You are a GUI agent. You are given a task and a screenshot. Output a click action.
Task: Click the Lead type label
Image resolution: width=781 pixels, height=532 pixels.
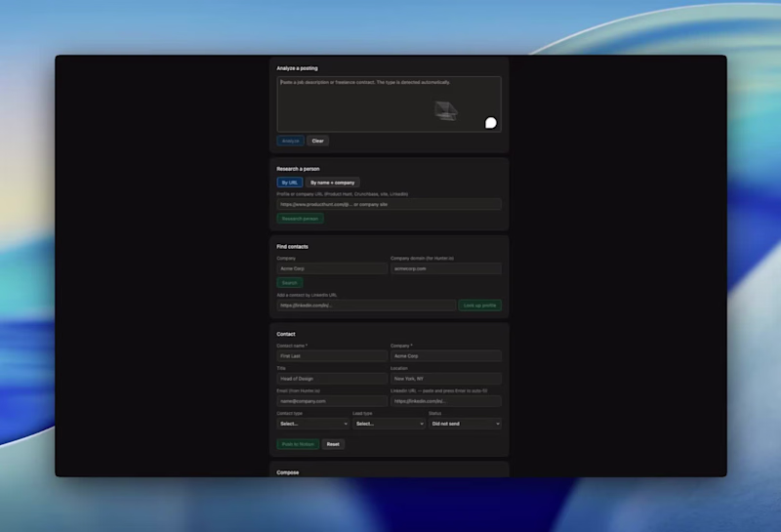coord(362,413)
